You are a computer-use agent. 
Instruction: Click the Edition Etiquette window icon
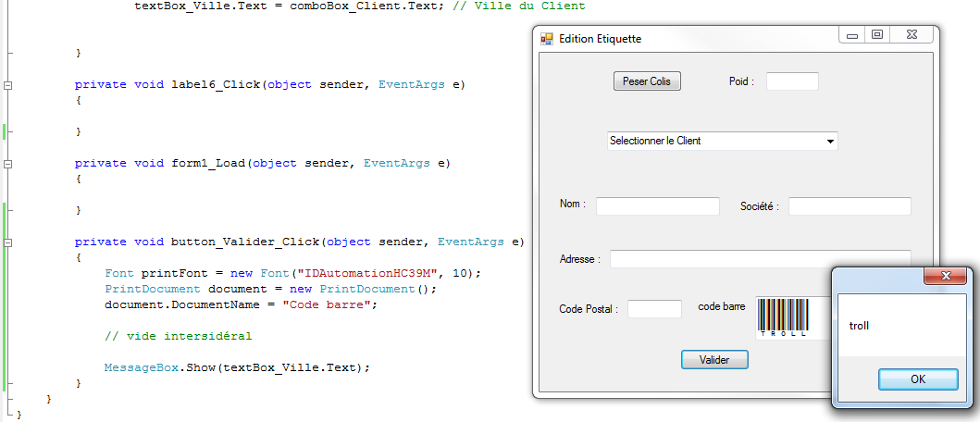[546, 39]
